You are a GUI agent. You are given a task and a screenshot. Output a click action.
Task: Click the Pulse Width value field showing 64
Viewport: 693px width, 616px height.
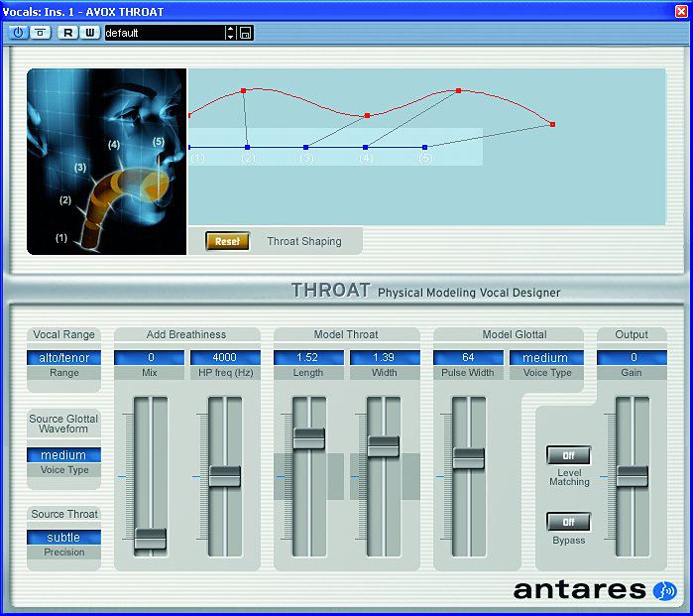(468, 357)
